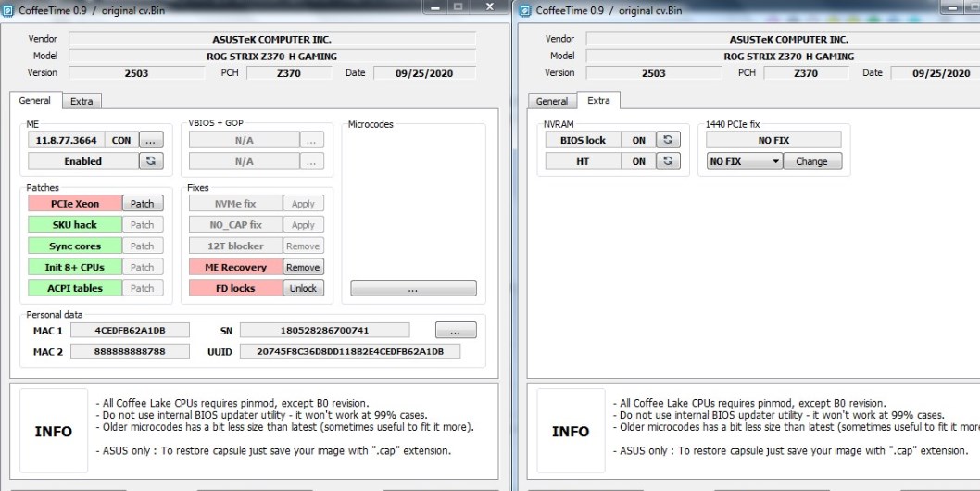Click NVMe fix Apply button
This screenshot has width=980, height=491.
click(x=303, y=203)
